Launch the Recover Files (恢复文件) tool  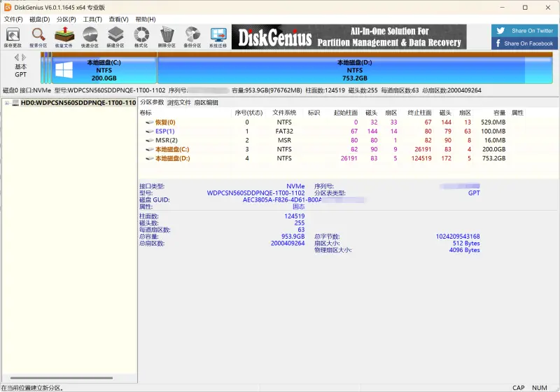tap(64, 37)
